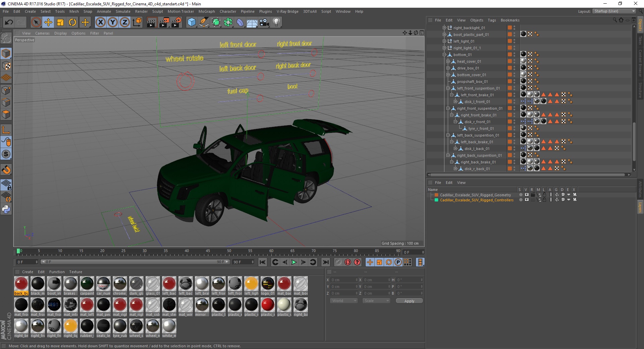Open keyframe help question mark icon

[357, 262]
